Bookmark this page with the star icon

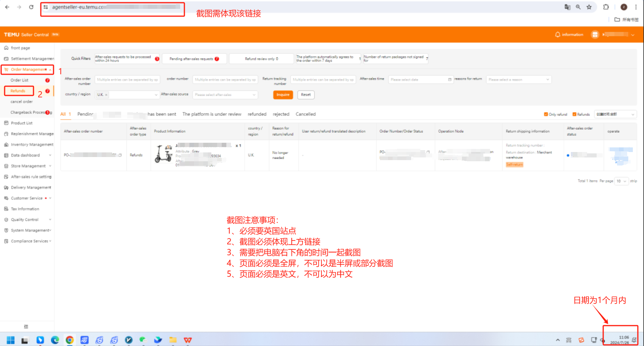point(589,7)
